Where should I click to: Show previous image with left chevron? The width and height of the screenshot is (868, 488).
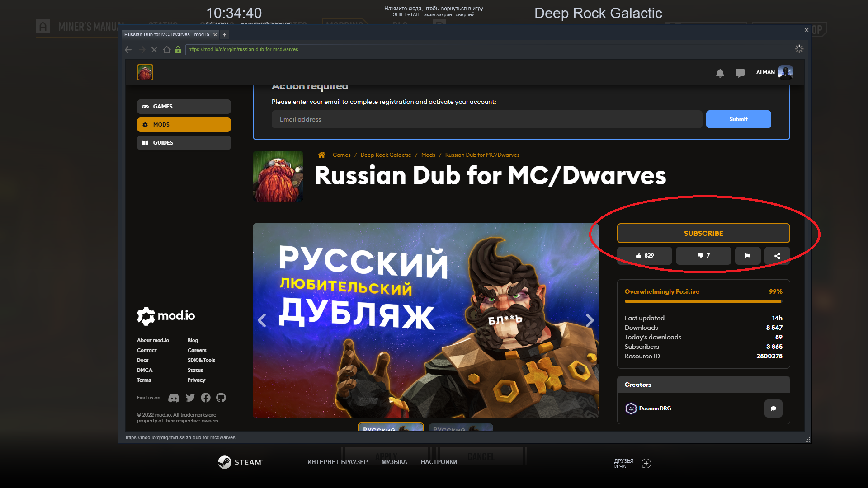(x=262, y=320)
